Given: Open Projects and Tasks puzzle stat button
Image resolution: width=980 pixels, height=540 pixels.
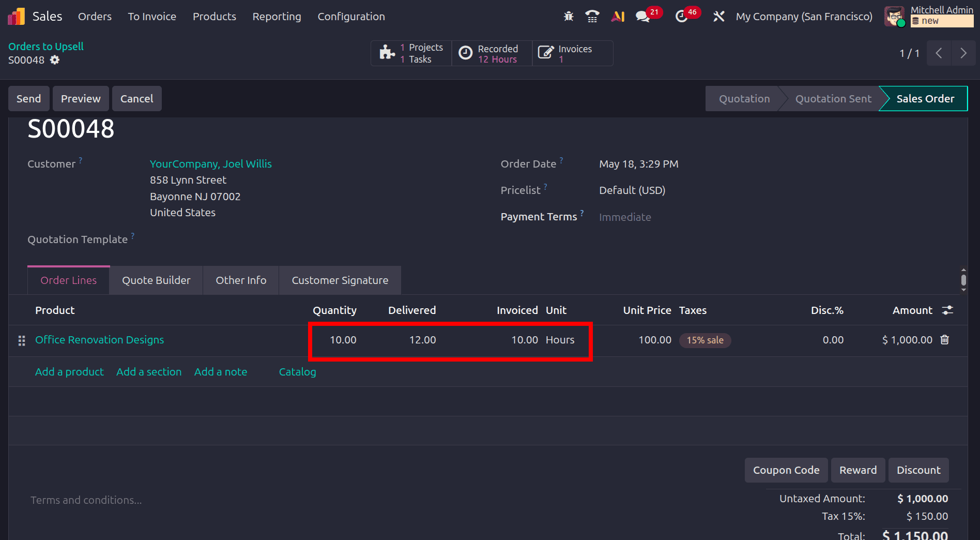Looking at the screenshot, I should point(411,53).
